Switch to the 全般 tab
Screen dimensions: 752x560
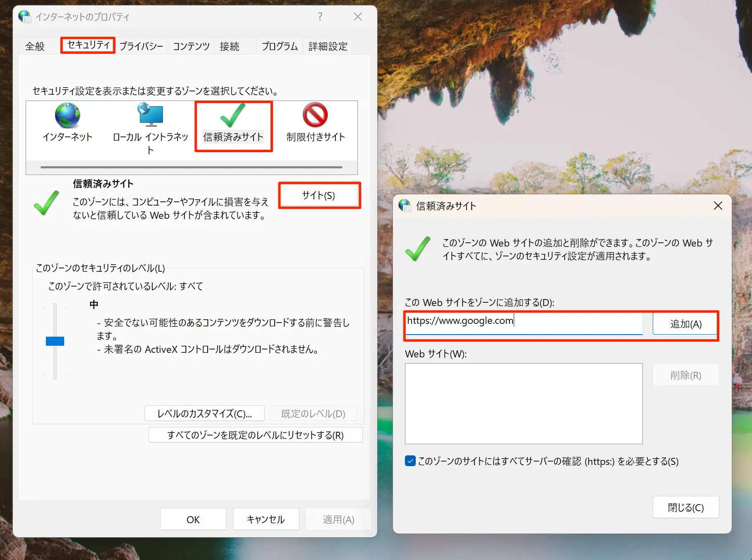tap(35, 46)
